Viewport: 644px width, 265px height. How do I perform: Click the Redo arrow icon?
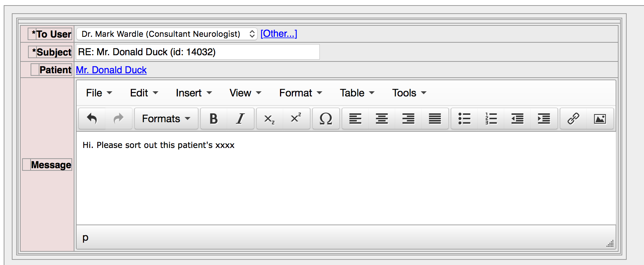pos(118,119)
